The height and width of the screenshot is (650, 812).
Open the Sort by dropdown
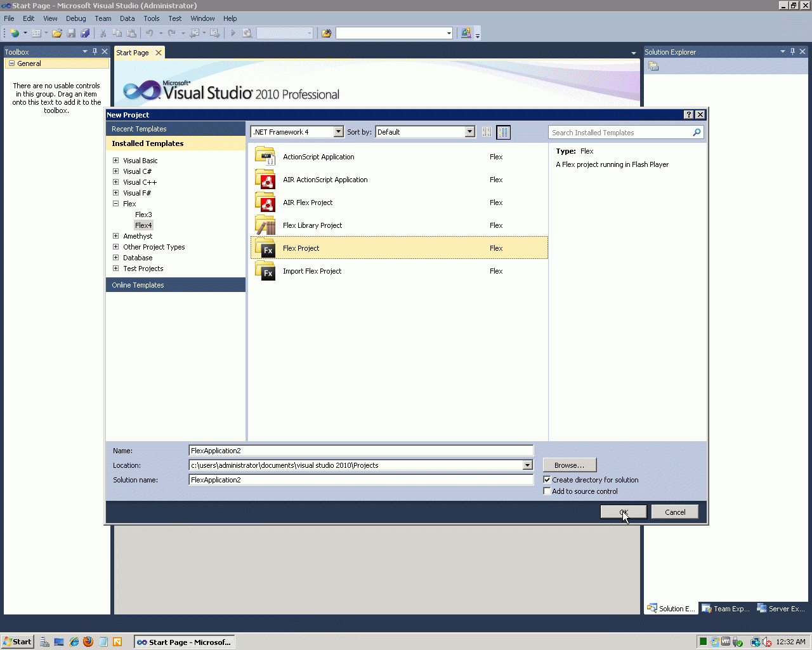(469, 132)
